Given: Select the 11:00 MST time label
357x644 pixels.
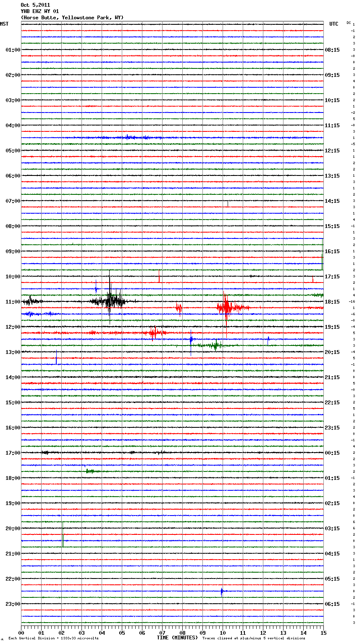Looking at the screenshot, I should click(13, 302).
